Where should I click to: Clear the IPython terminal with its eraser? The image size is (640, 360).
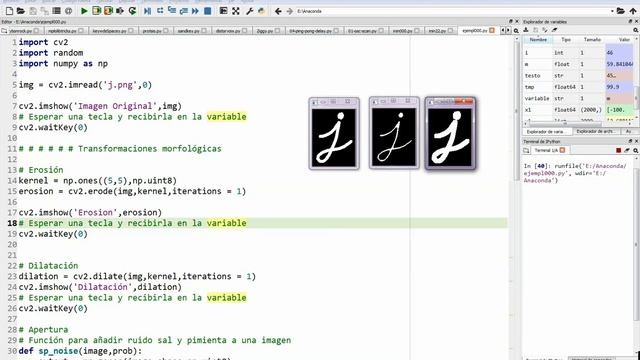(x=627, y=151)
